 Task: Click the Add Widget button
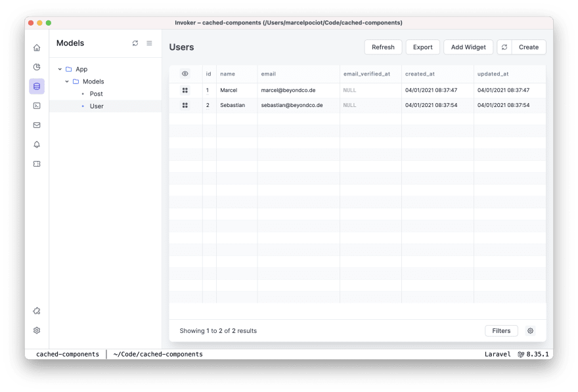click(468, 47)
